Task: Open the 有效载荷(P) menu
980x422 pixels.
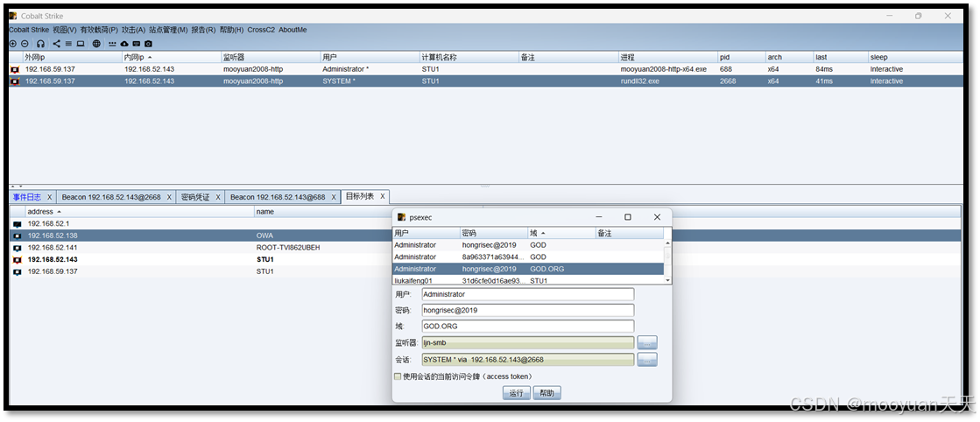Action: tap(99, 30)
